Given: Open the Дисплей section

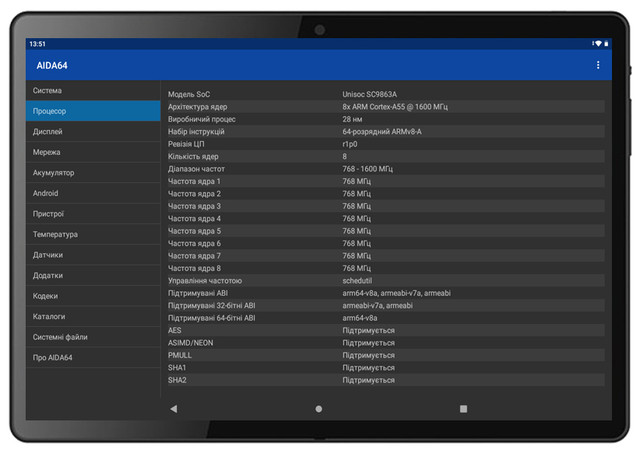Looking at the screenshot, I should [93, 132].
